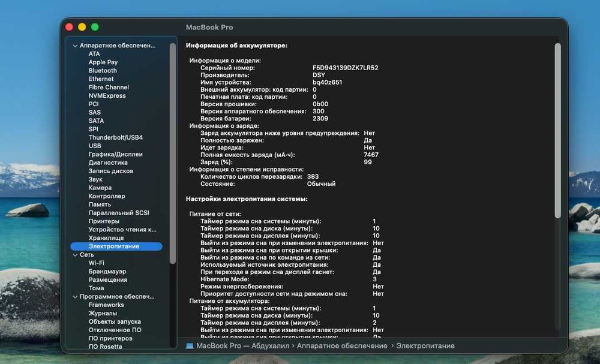Click the yellow minimize window button

[82, 27]
